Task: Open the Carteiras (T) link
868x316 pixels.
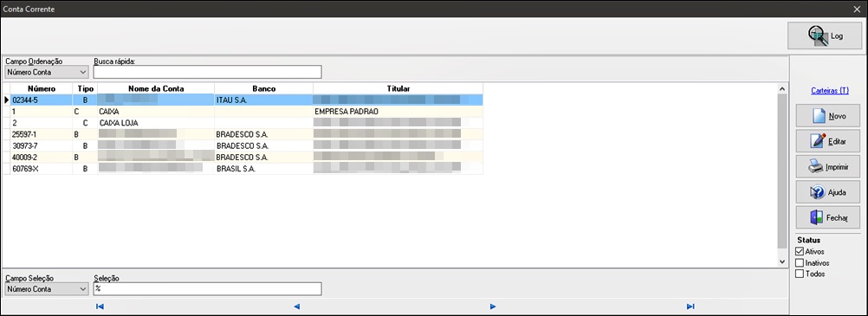Action: [830, 91]
